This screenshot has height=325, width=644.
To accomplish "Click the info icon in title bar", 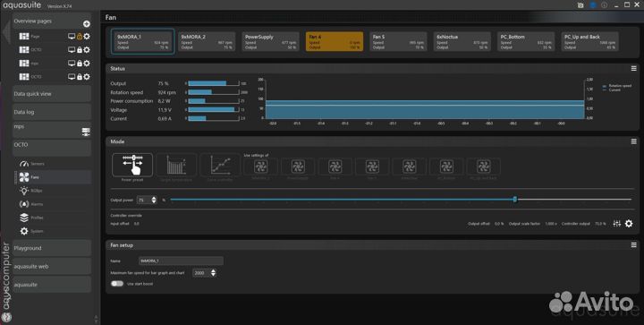I will pyautogui.click(x=604, y=5).
